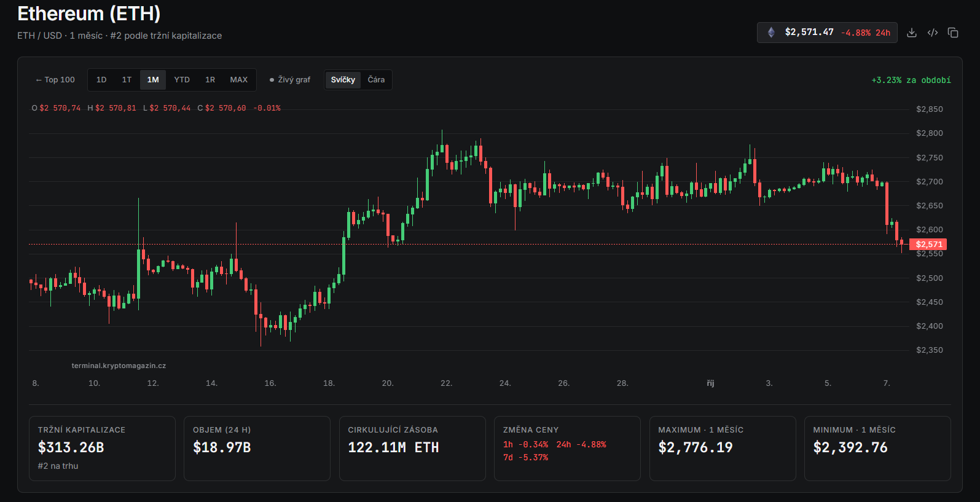Click the $2,850 price axis label
This screenshot has width=980, height=502.
929,109
